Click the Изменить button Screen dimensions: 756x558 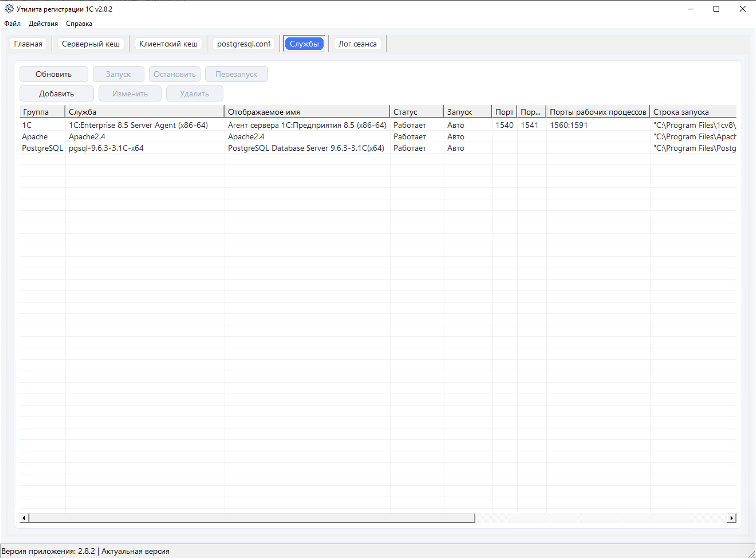pyautogui.click(x=130, y=94)
